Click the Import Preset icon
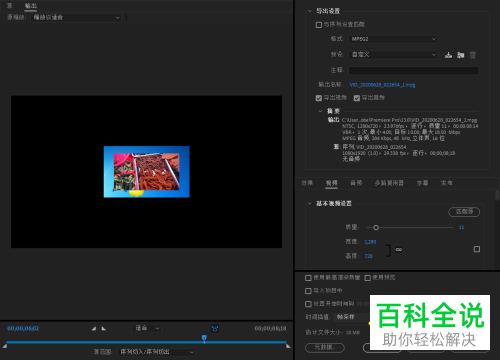The image size is (500, 360). [461, 55]
